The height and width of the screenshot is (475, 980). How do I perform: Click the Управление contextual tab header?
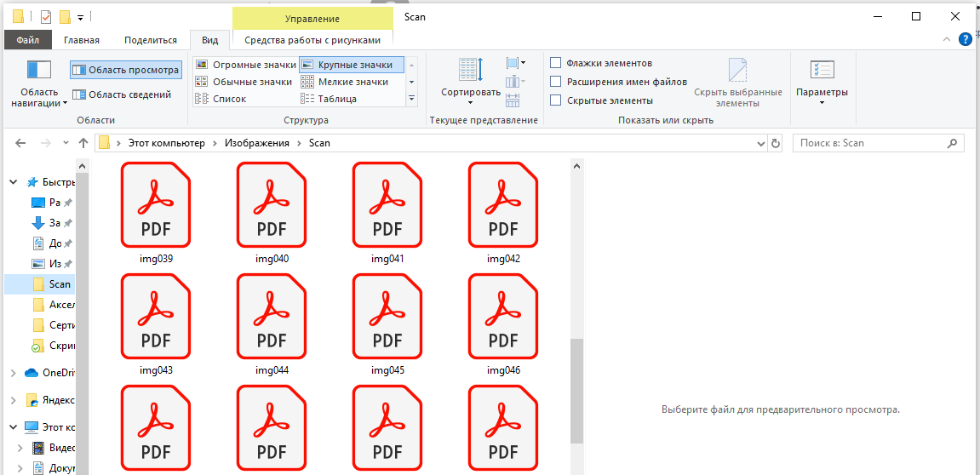pos(312,19)
